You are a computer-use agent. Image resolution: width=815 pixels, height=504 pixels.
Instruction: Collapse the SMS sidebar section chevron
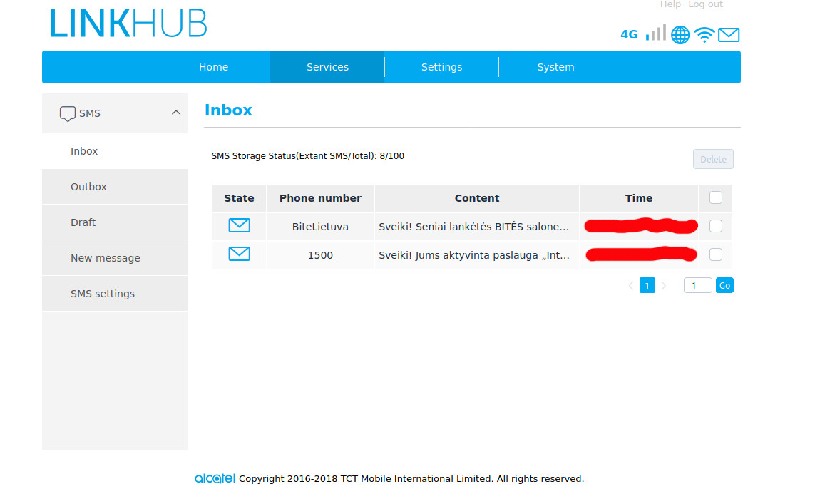[176, 113]
